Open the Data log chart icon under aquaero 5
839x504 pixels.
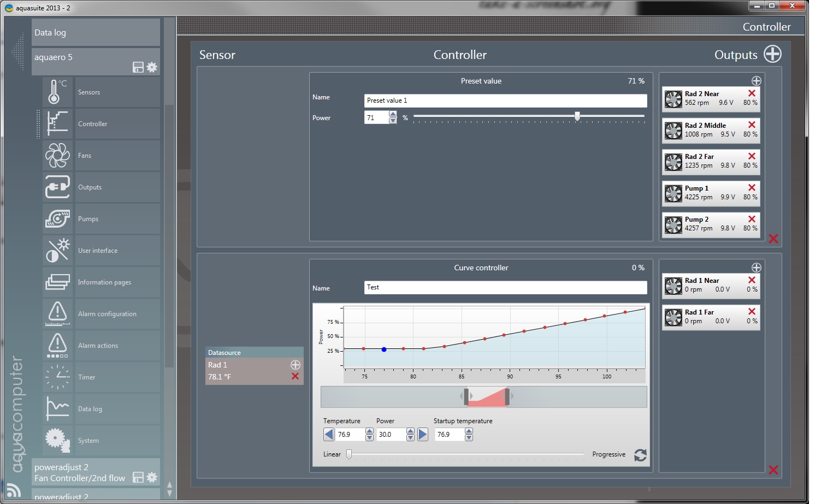coord(57,408)
